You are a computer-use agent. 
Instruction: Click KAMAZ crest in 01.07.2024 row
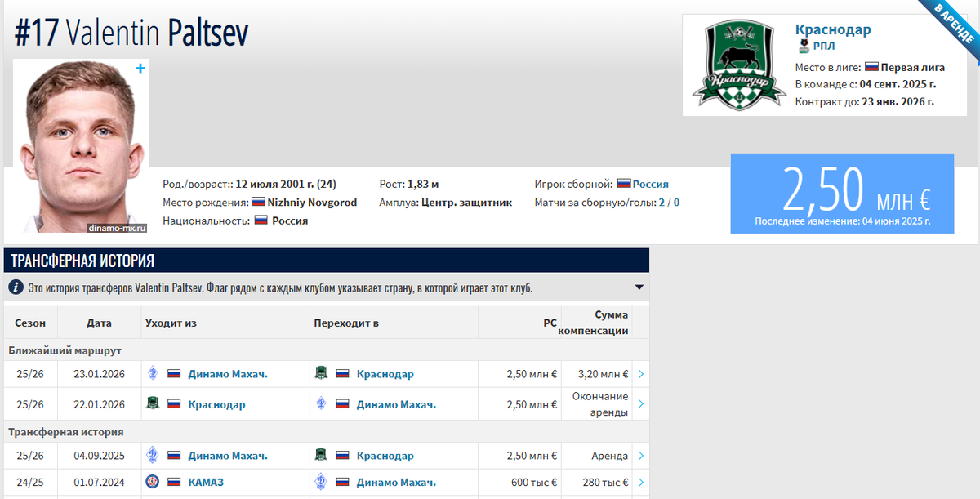click(152, 483)
